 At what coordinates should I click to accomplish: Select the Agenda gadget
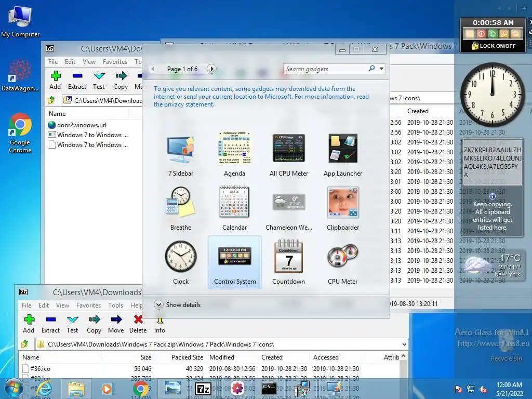click(234, 155)
